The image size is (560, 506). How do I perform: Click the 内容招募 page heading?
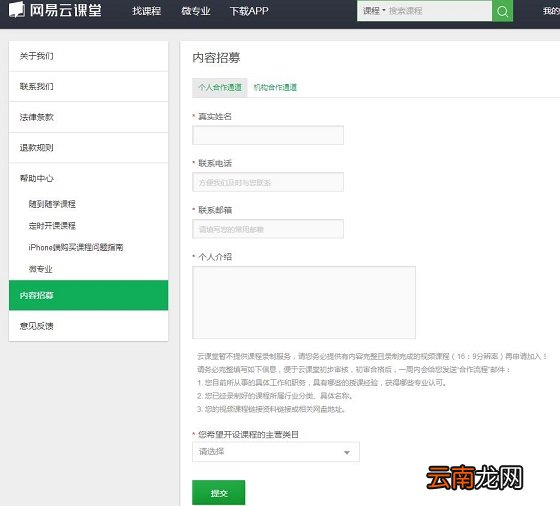click(216, 58)
